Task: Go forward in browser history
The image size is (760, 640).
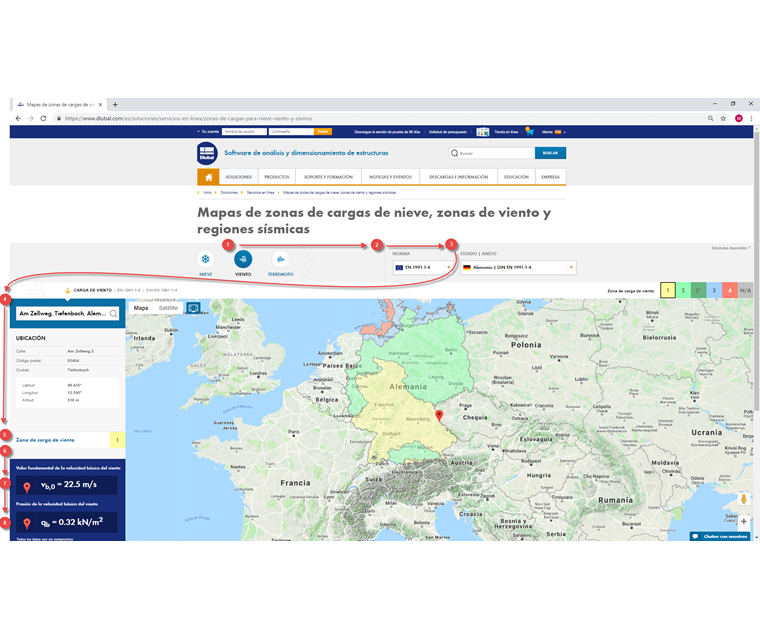Action: tap(31, 118)
